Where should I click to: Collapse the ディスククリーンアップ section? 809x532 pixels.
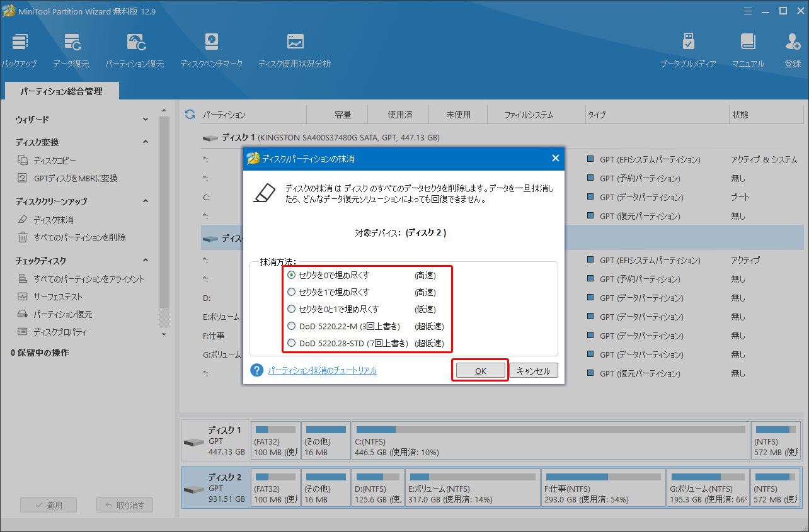146,201
